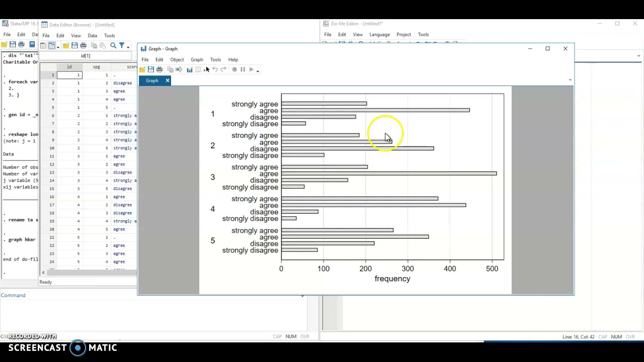Open File menu in Graph window

coord(145,59)
